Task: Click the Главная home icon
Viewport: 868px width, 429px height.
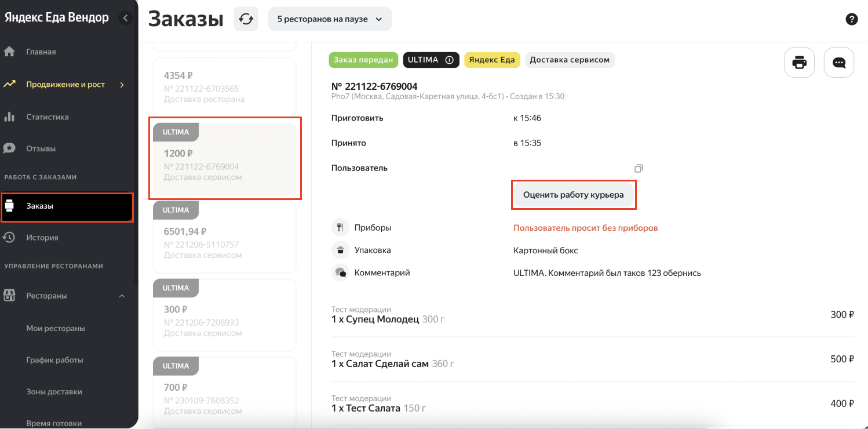Action: [x=9, y=52]
